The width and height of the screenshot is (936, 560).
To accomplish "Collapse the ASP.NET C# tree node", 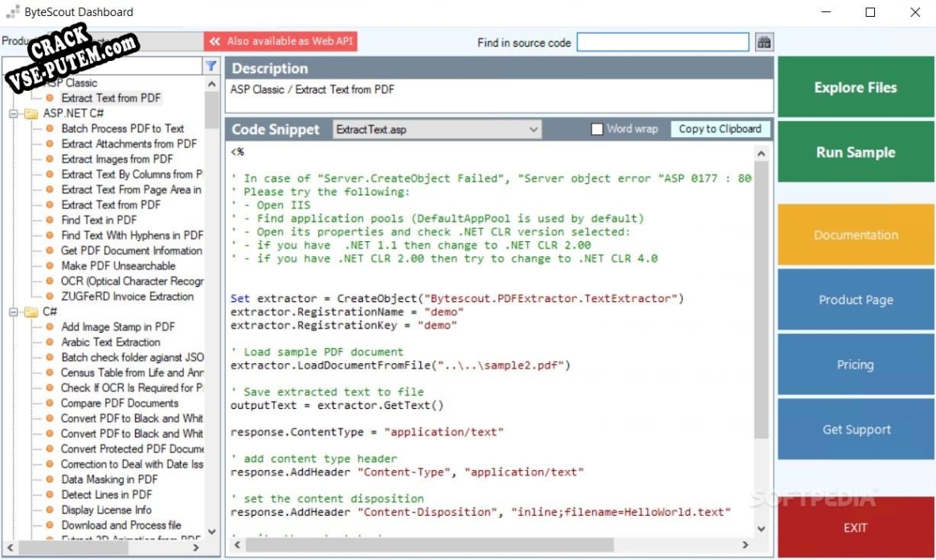I will point(13,113).
